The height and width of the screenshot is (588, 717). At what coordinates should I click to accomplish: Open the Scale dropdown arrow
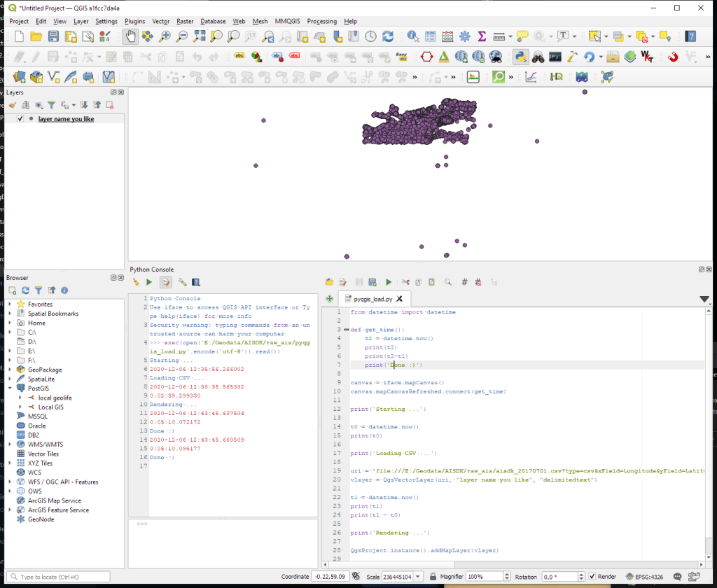point(418,577)
